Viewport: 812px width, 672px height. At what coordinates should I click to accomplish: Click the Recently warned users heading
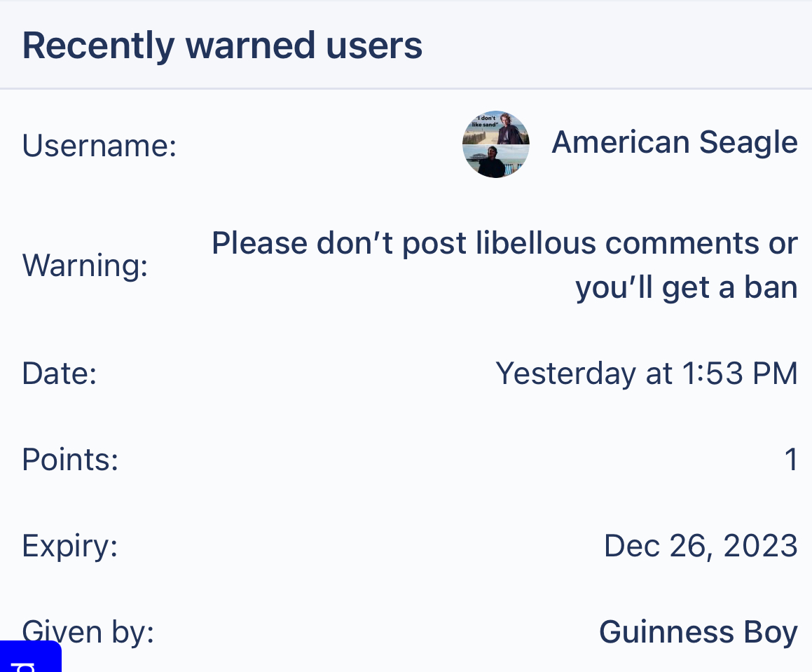coord(222,46)
